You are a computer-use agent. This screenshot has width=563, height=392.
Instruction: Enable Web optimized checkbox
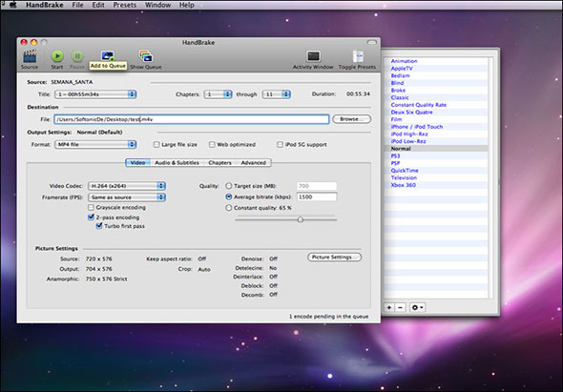click(x=212, y=144)
